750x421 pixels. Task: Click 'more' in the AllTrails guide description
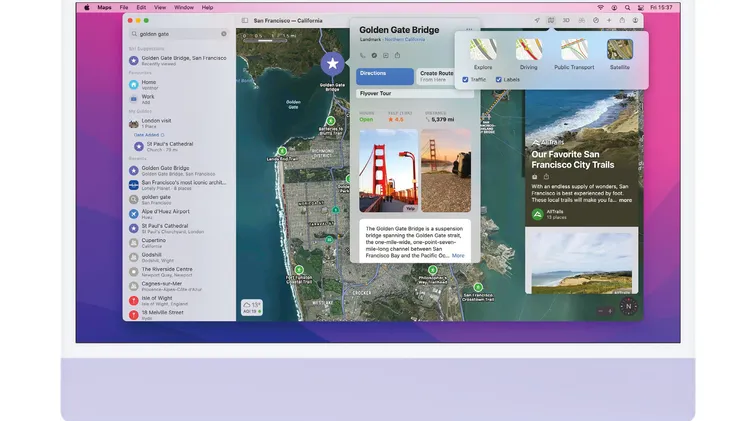(x=625, y=200)
